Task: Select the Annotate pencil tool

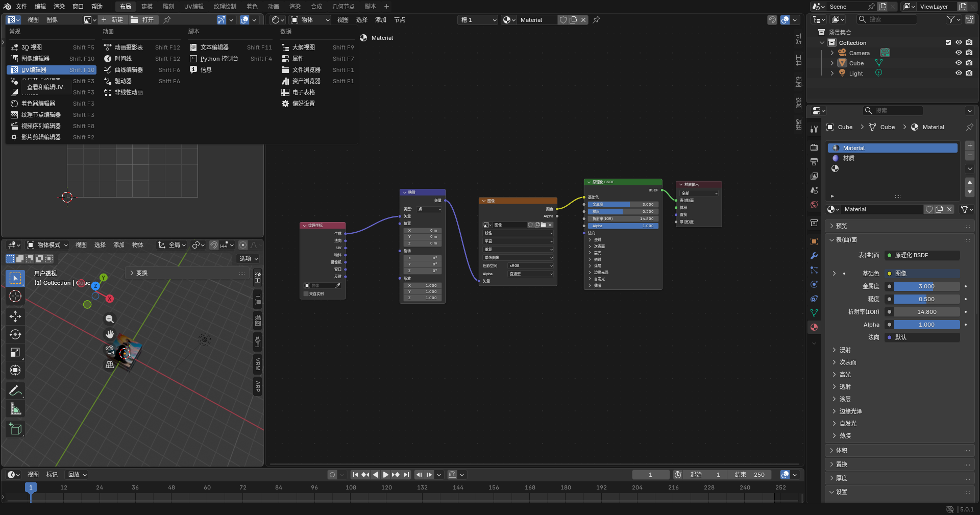Action: tap(15, 390)
